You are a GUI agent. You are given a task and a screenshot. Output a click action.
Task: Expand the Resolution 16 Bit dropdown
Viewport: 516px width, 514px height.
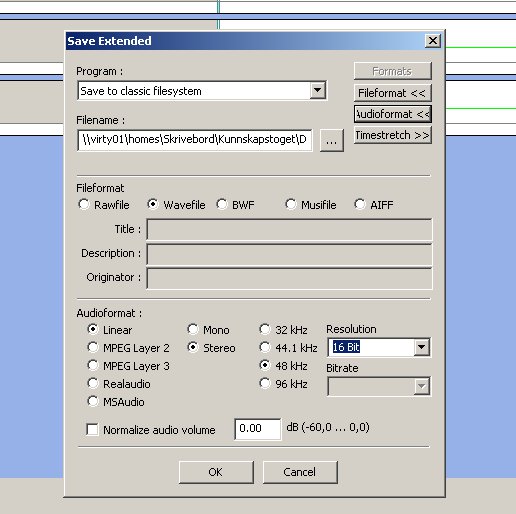pos(422,347)
